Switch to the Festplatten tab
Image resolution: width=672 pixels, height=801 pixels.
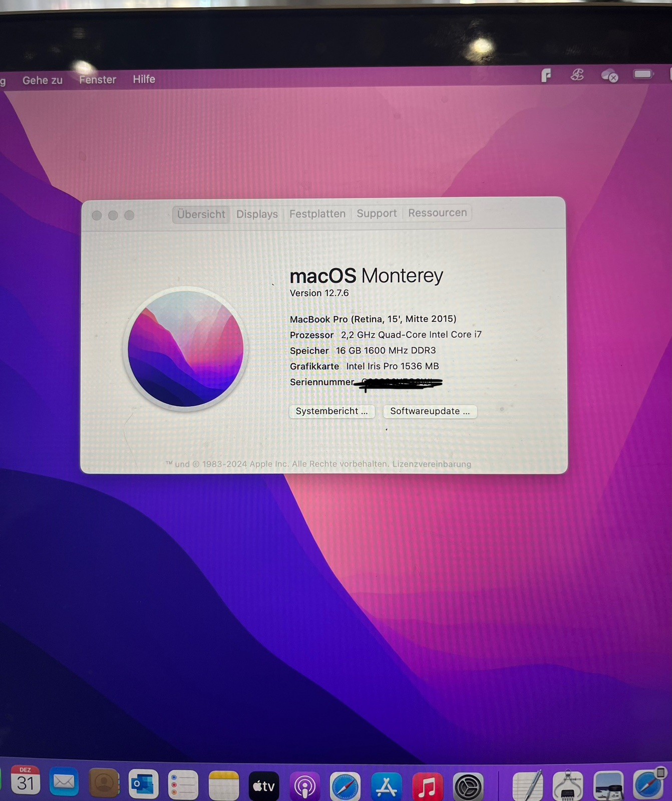pos(317,214)
